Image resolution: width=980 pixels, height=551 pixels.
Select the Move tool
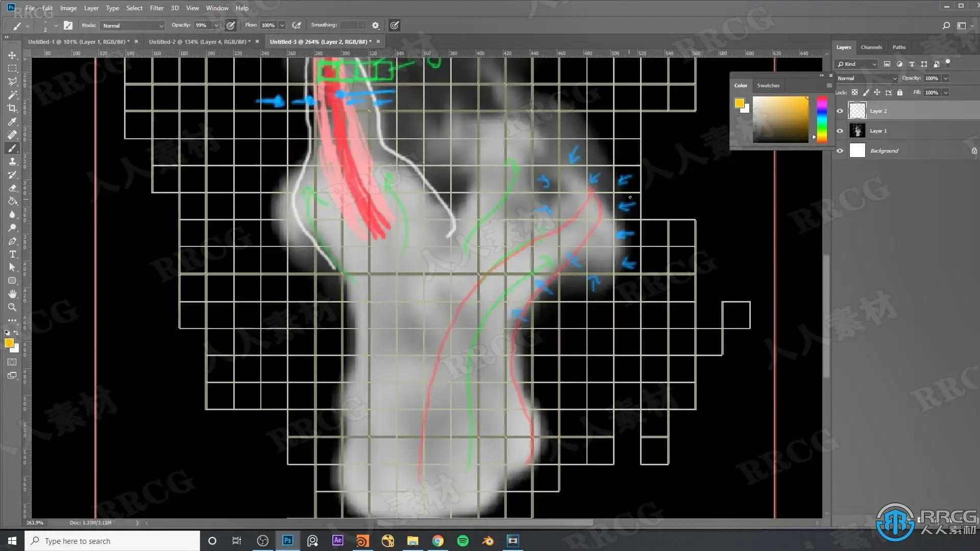(x=12, y=55)
